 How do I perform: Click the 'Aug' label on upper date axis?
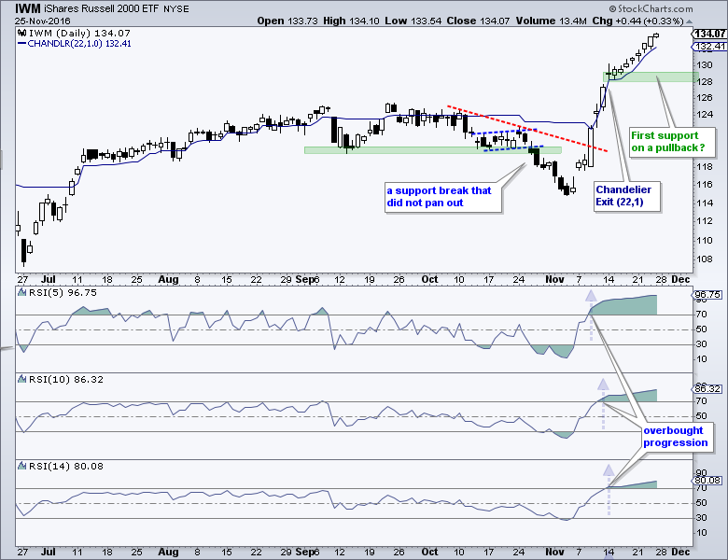168,280
